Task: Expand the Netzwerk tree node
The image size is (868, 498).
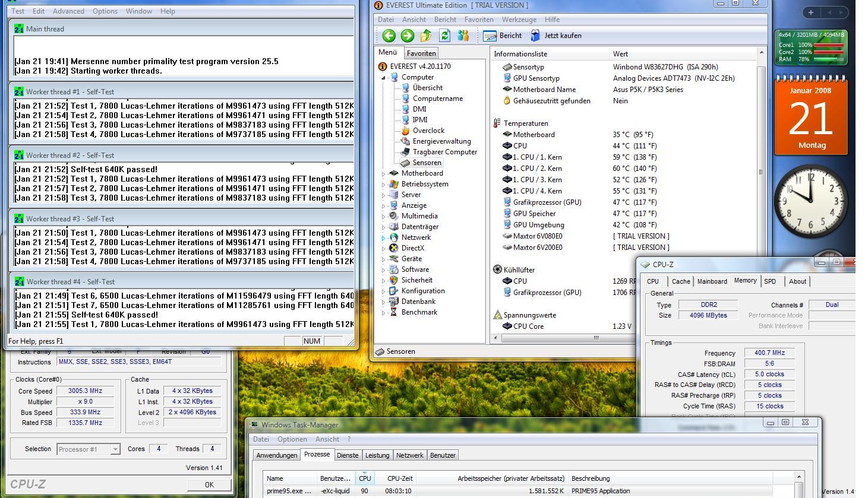Action: point(384,237)
